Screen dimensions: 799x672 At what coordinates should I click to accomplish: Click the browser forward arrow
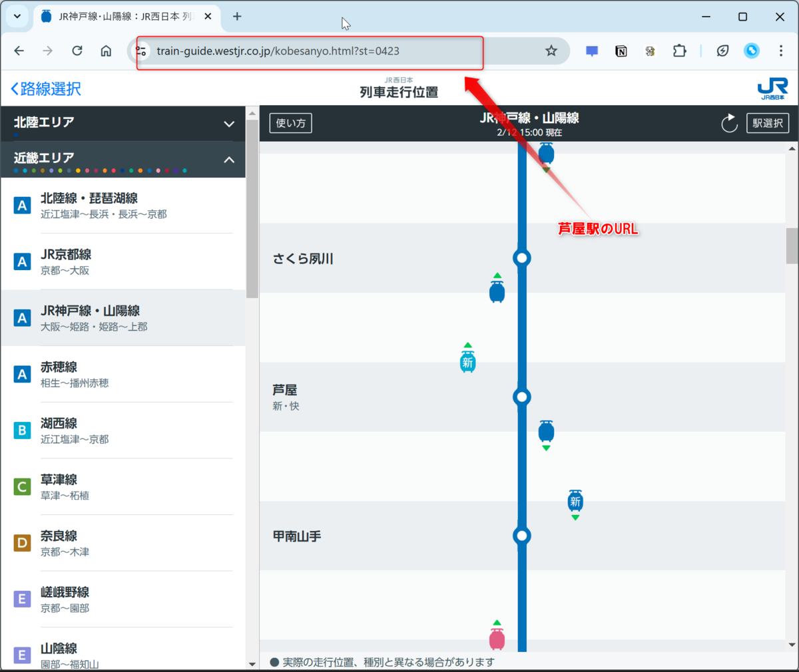click(47, 51)
